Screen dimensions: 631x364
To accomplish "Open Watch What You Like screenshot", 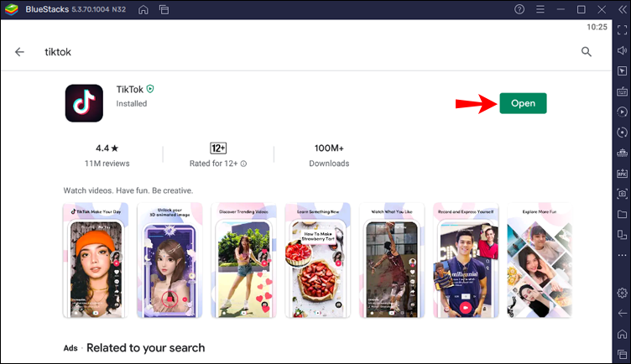I will pyautogui.click(x=392, y=261).
